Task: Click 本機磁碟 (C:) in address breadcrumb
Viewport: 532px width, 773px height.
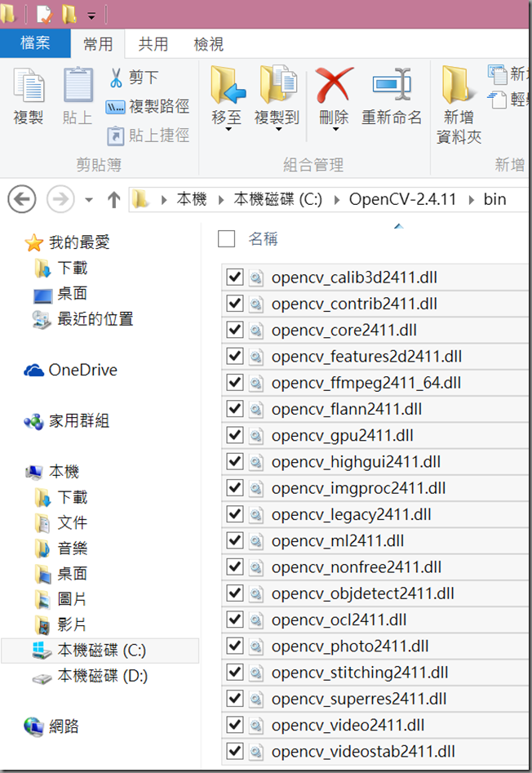Action: pyautogui.click(x=278, y=199)
